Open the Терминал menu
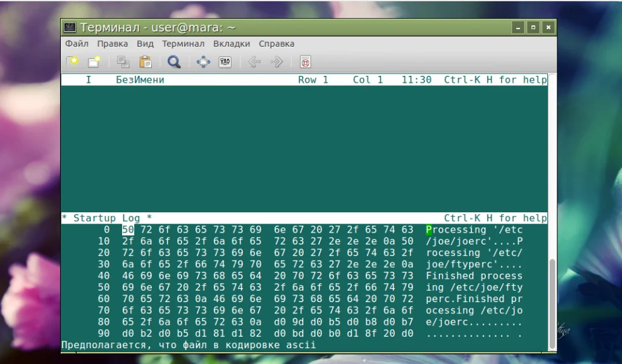Viewport: 622px width, 364px height. [x=183, y=44]
